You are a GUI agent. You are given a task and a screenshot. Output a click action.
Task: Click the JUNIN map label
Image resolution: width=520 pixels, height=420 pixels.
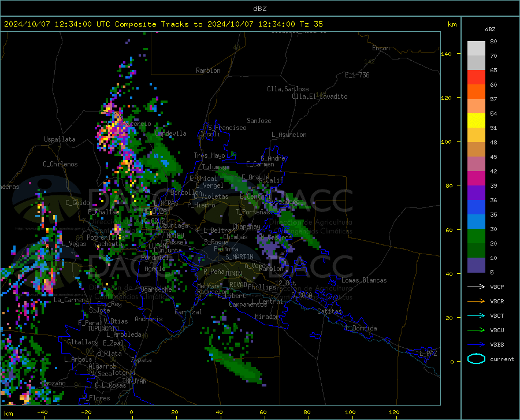(233, 274)
